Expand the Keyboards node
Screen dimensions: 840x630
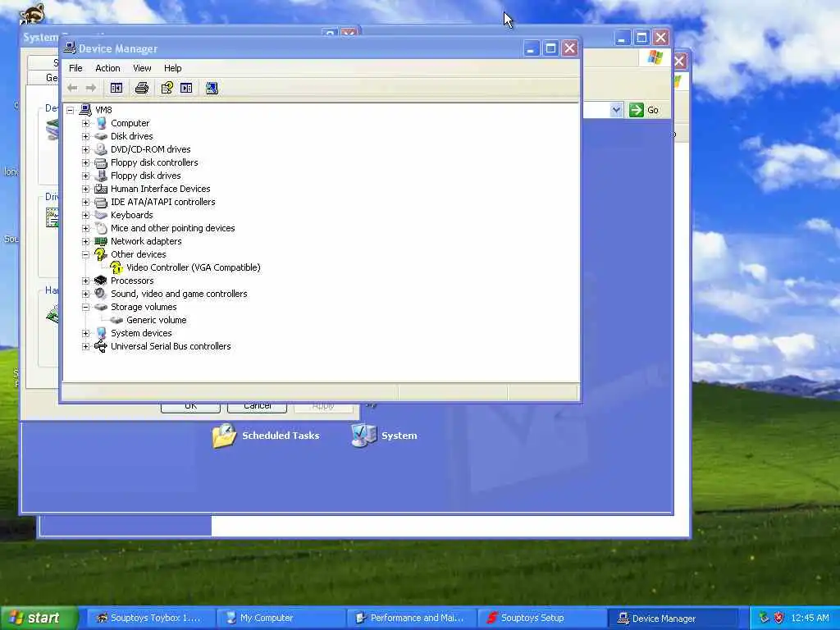coord(85,215)
